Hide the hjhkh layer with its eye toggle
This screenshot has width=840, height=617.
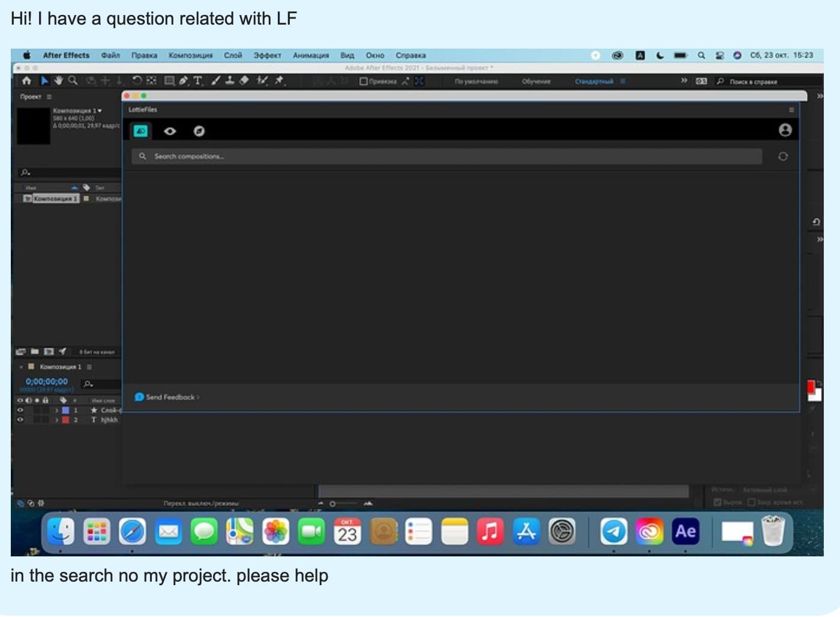20,420
